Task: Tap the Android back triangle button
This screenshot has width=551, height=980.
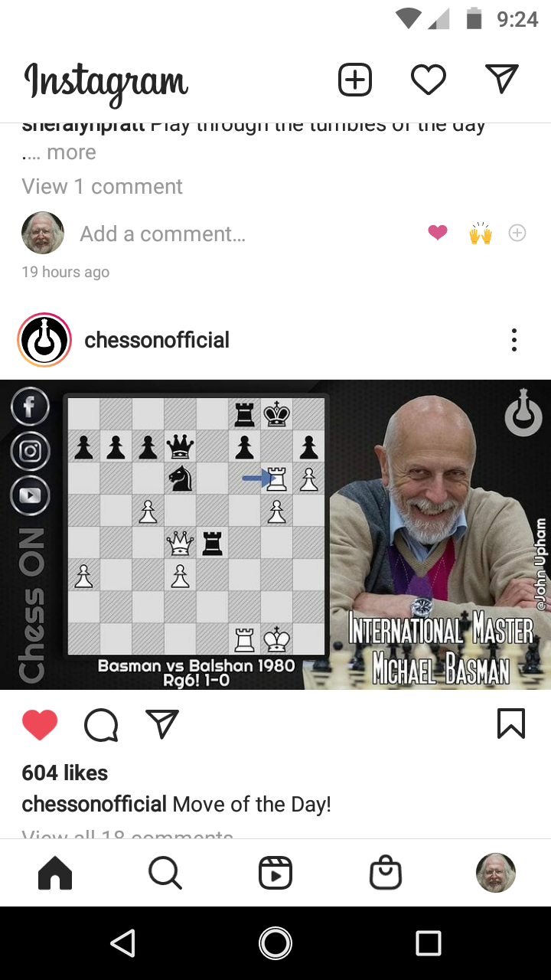Action: 123,943
